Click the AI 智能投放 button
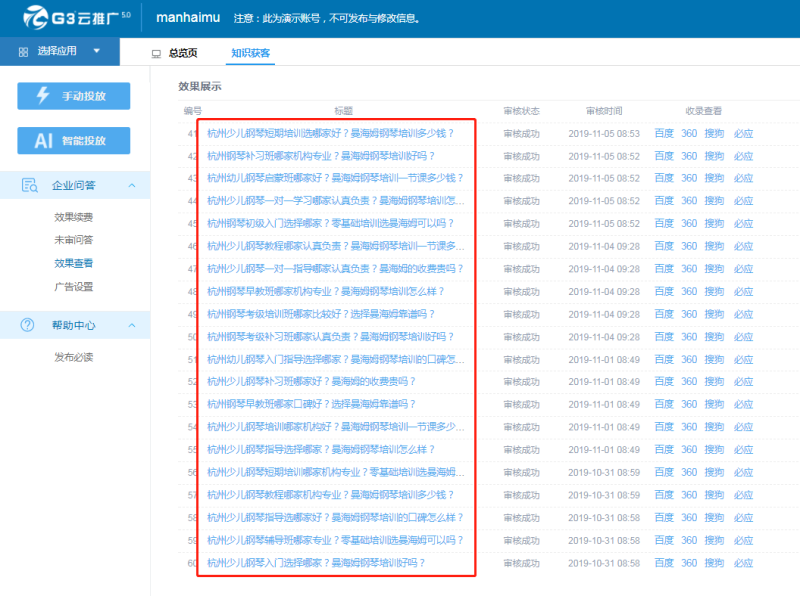The height and width of the screenshot is (596, 800). (x=73, y=140)
